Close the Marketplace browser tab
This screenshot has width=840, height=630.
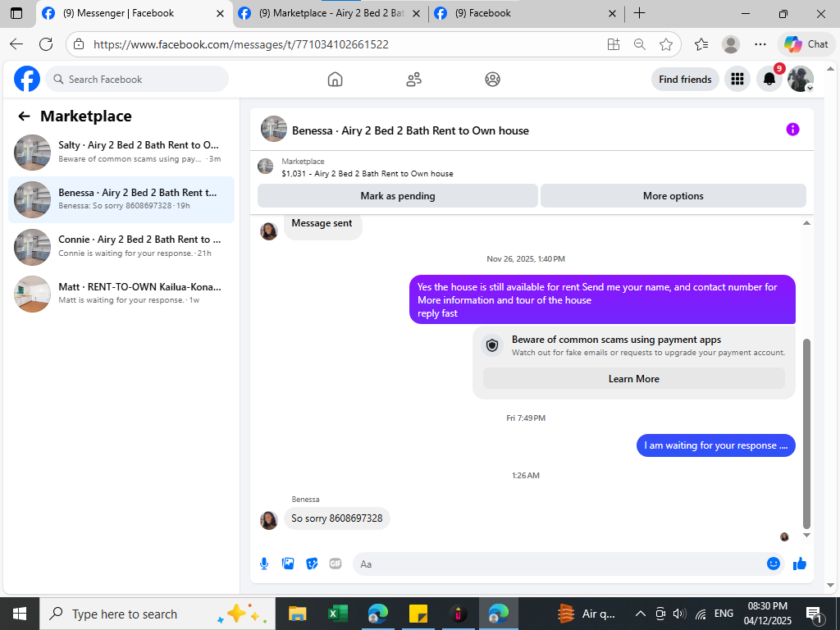coord(416,14)
